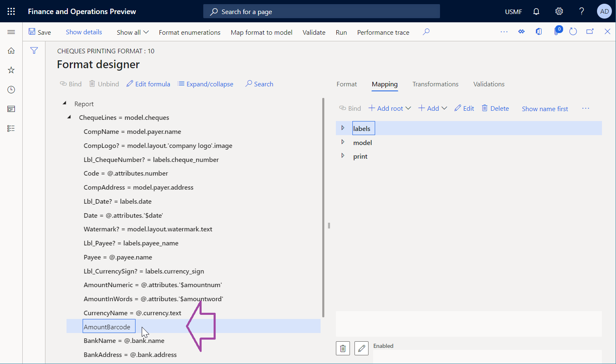The width and height of the screenshot is (616, 364).
Task: Click the Enabled formula field
Action: (487, 357)
